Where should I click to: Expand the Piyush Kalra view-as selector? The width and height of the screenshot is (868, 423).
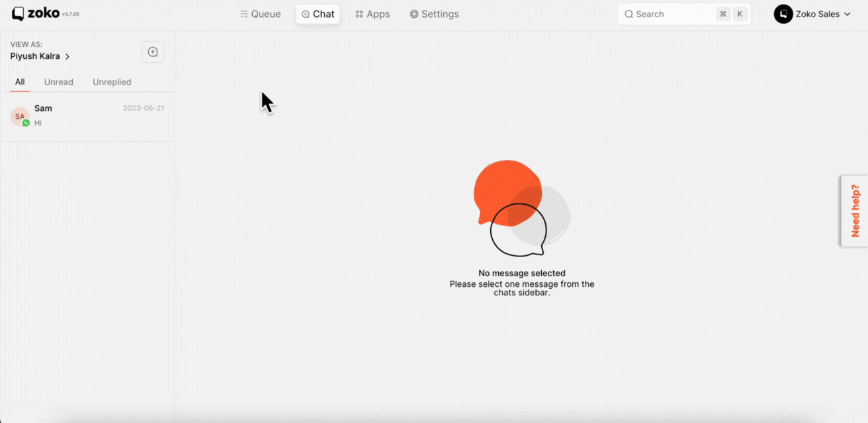(40, 56)
